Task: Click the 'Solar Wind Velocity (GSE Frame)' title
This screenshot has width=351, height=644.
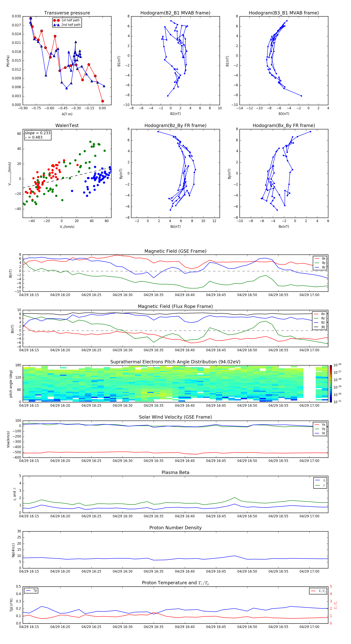Action: pos(175,417)
